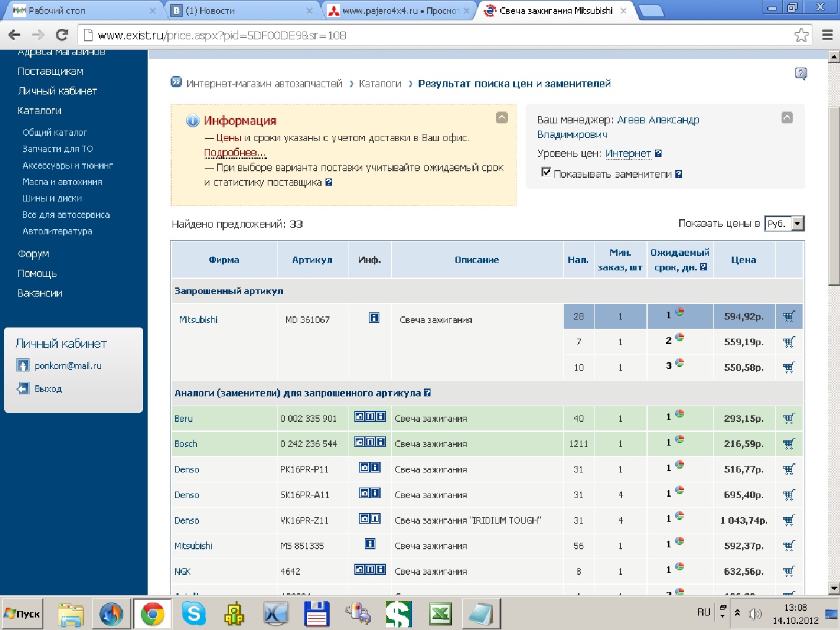Viewport: 840px width, 630px height.
Task: Click cart icon for Bosch 0 242 236 544
Action: (789, 444)
